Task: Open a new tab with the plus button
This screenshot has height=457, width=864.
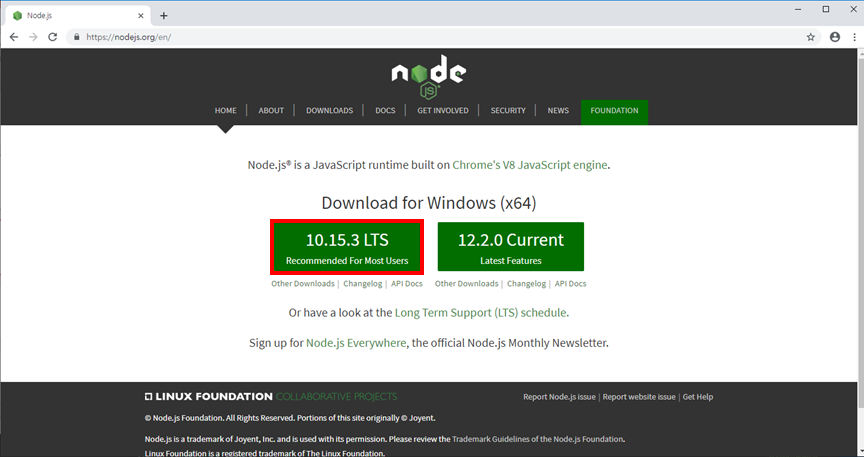Action: [164, 15]
